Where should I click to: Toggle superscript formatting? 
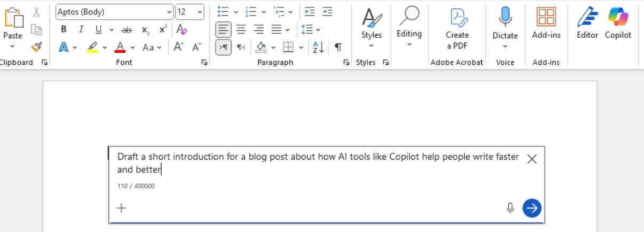163,29
